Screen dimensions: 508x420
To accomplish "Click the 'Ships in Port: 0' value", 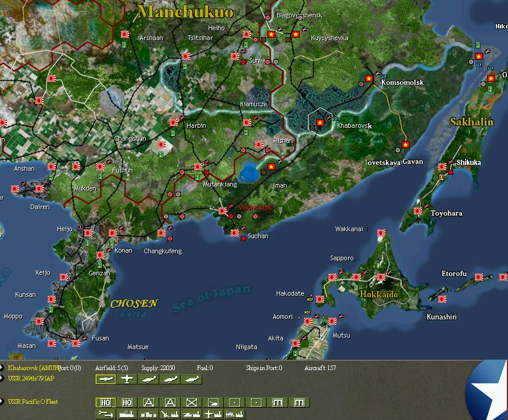I will [x=264, y=368].
